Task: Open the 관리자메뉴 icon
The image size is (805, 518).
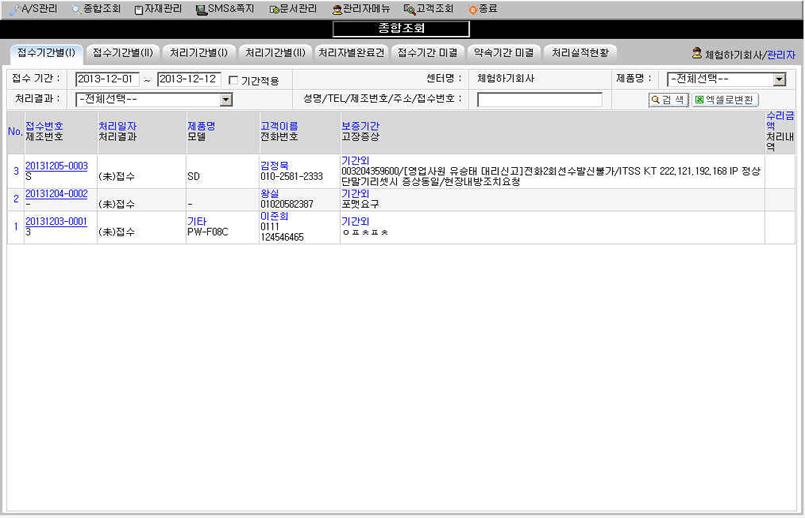Action: 336,8
